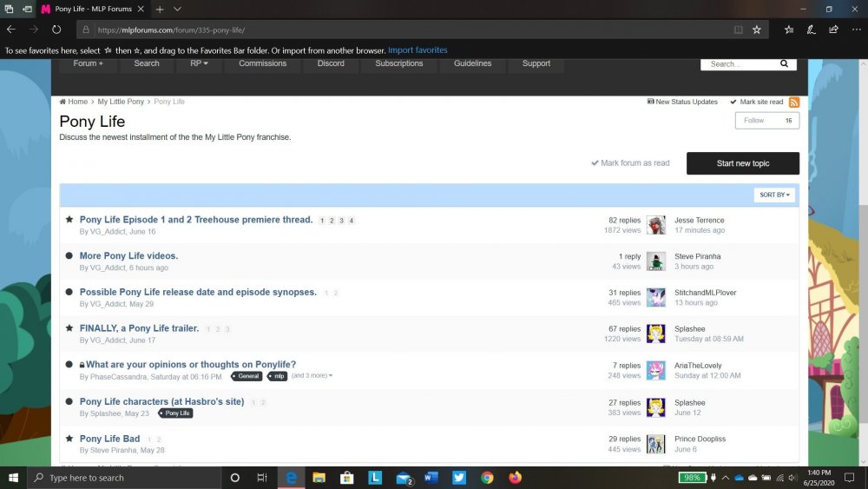Screen dimensions: 868x489
Task: Open Task View from the taskbar
Action: click(262, 478)
